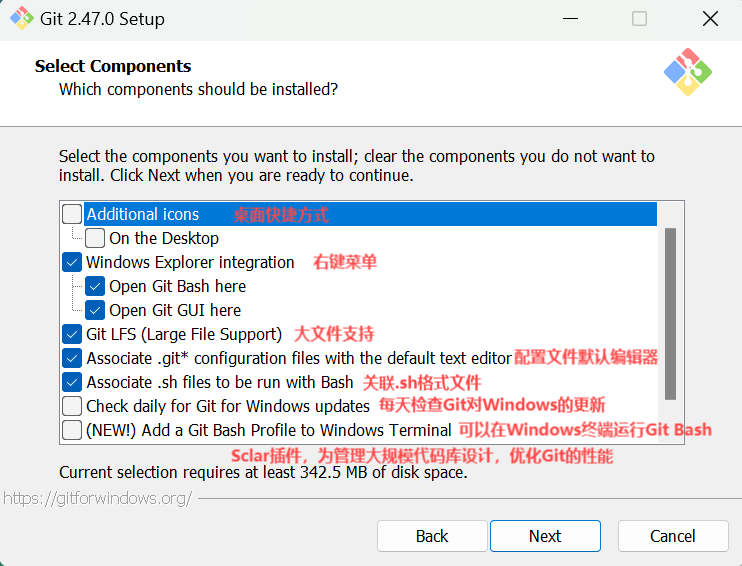Viewport: 742px width, 566px height.
Task: Check the On the Desktop option
Action: point(95,238)
